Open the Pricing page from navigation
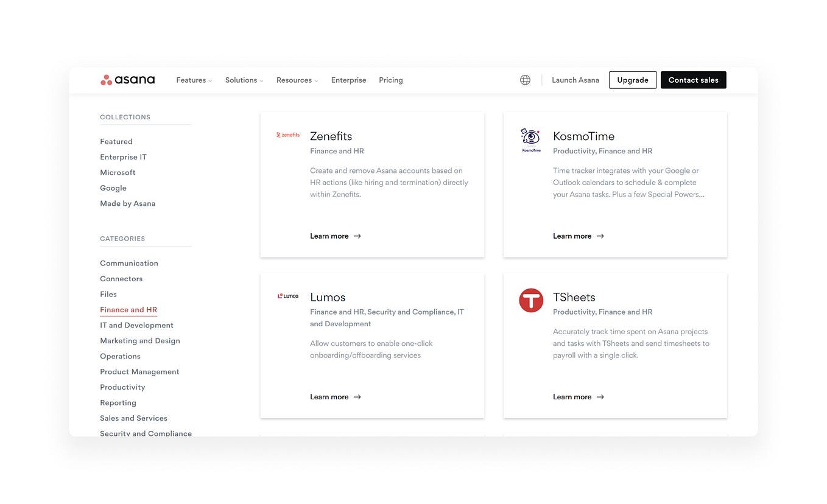Screen dimensions: 827x504 [x=390, y=80]
